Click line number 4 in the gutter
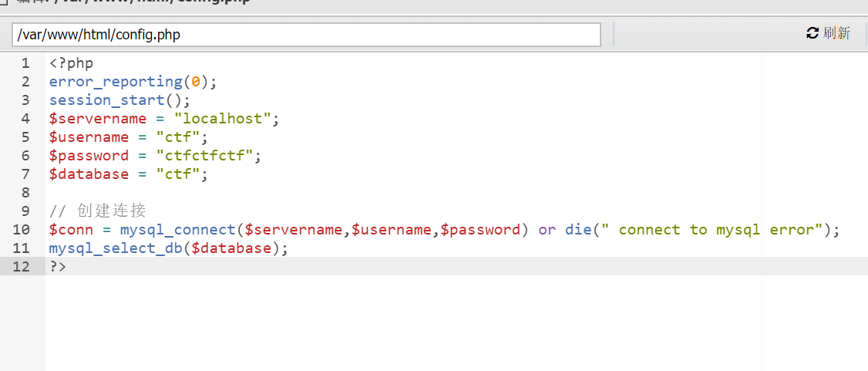The height and width of the screenshot is (371, 868). pos(25,119)
